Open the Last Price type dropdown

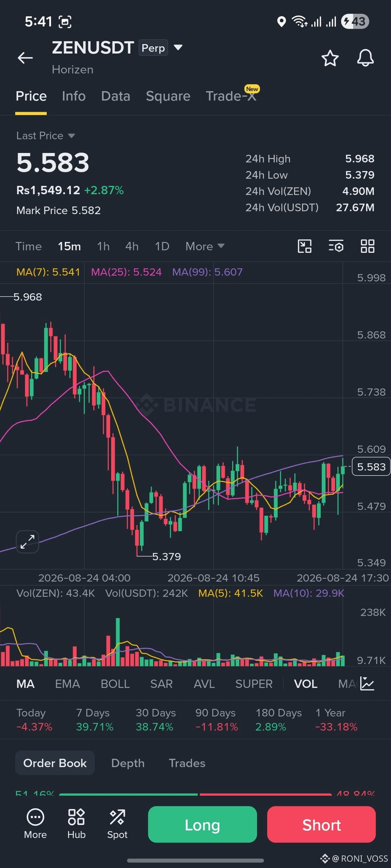pyautogui.click(x=46, y=136)
